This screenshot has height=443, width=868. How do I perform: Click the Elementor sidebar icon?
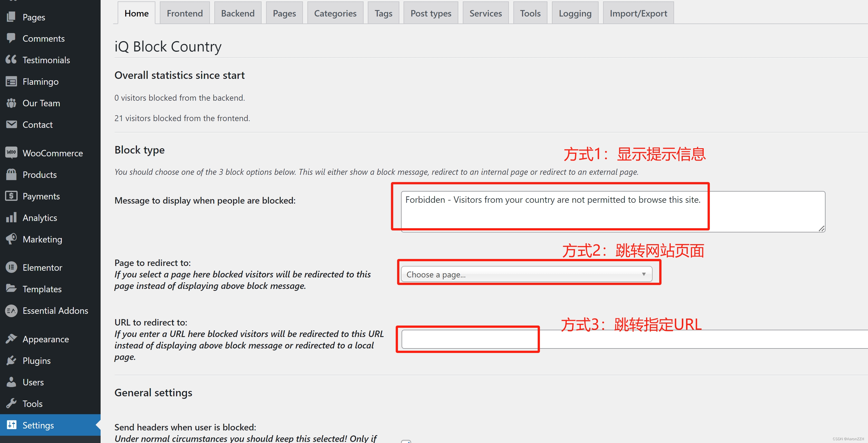[x=11, y=267]
